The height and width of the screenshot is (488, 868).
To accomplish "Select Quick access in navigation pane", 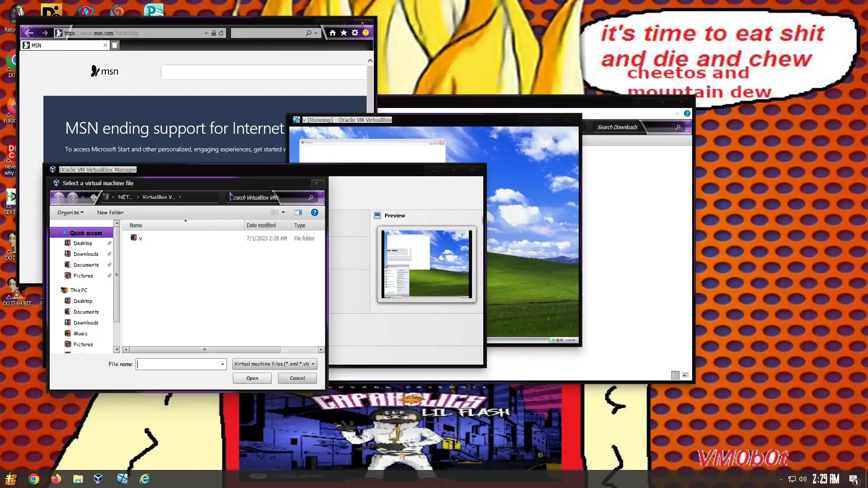I will (x=85, y=233).
